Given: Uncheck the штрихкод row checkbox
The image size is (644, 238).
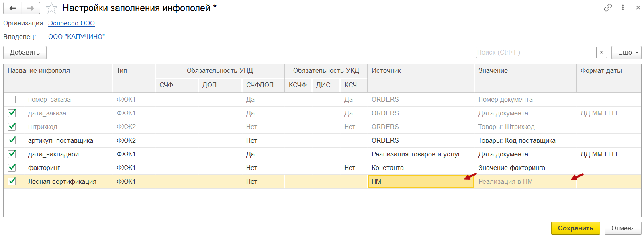Looking at the screenshot, I should coord(12,127).
